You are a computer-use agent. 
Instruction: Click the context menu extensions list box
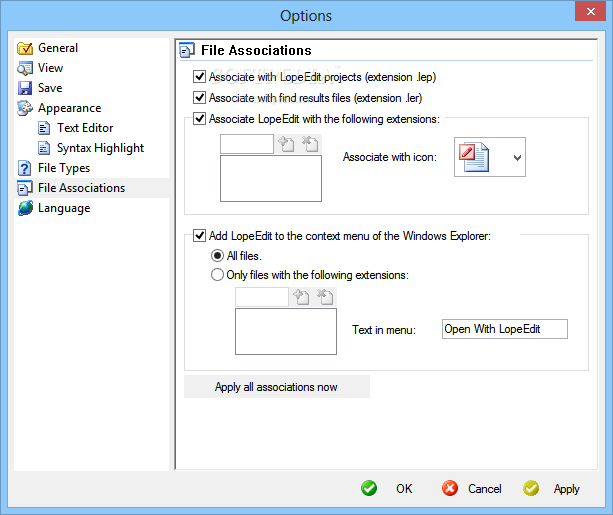[286, 332]
